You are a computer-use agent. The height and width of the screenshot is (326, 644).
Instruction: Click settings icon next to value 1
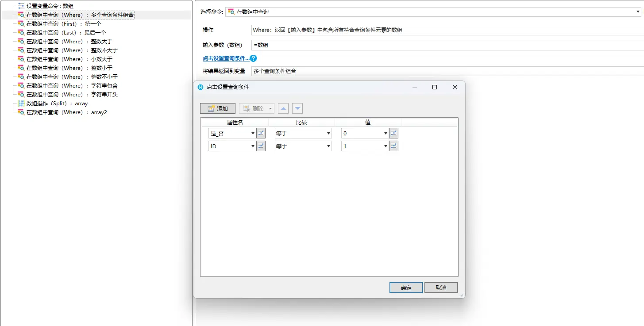(x=394, y=146)
